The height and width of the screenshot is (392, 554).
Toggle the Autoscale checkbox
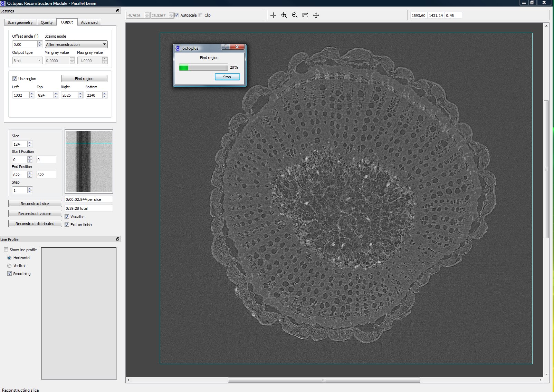click(177, 15)
